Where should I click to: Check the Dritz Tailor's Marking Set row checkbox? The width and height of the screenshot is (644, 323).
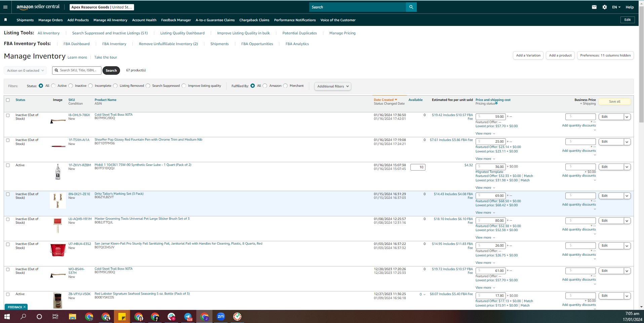(x=8, y=194)
